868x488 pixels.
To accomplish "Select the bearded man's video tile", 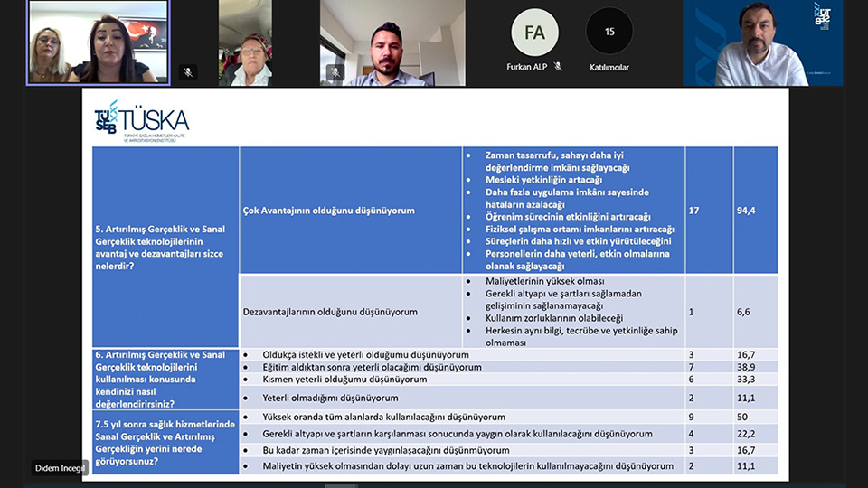I will pos(392,42).
